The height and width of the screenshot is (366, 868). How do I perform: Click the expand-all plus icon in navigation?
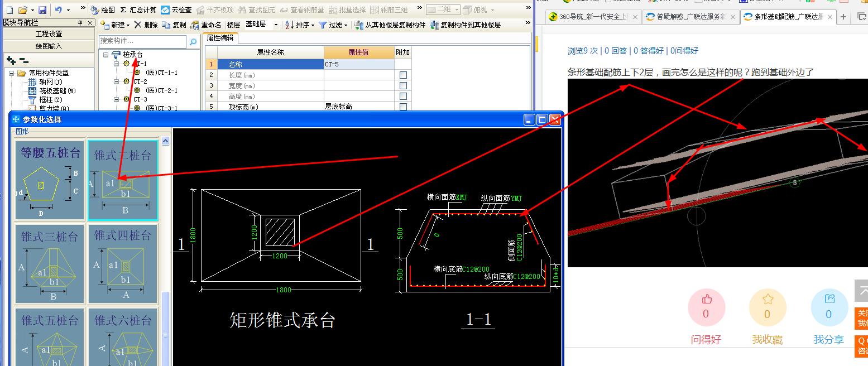pos(11,60)
